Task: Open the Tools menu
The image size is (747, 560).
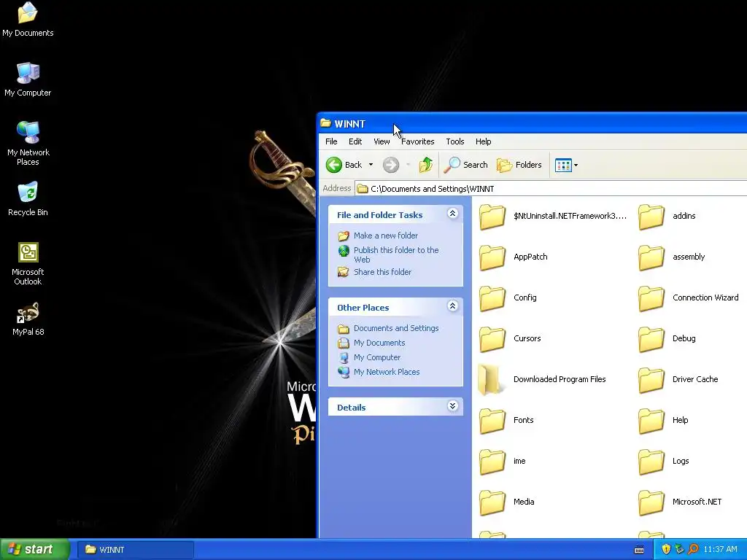Action: [x=455, y=141]
